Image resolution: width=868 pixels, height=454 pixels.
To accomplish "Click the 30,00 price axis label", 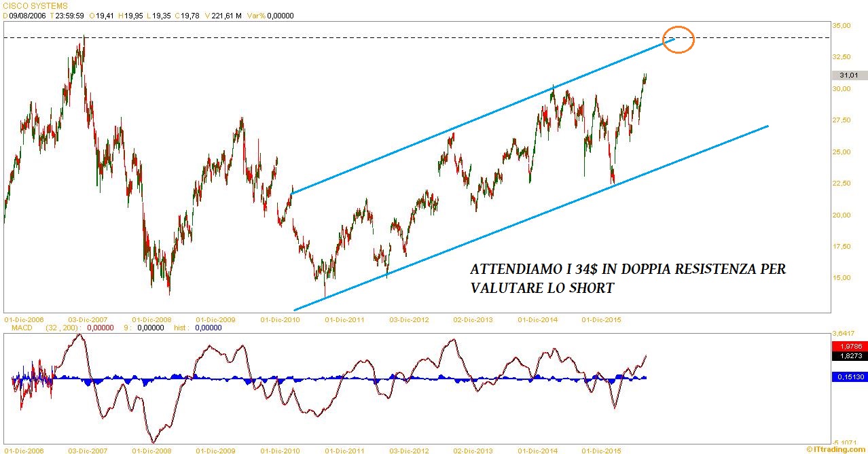I will [x=842, y=89].
